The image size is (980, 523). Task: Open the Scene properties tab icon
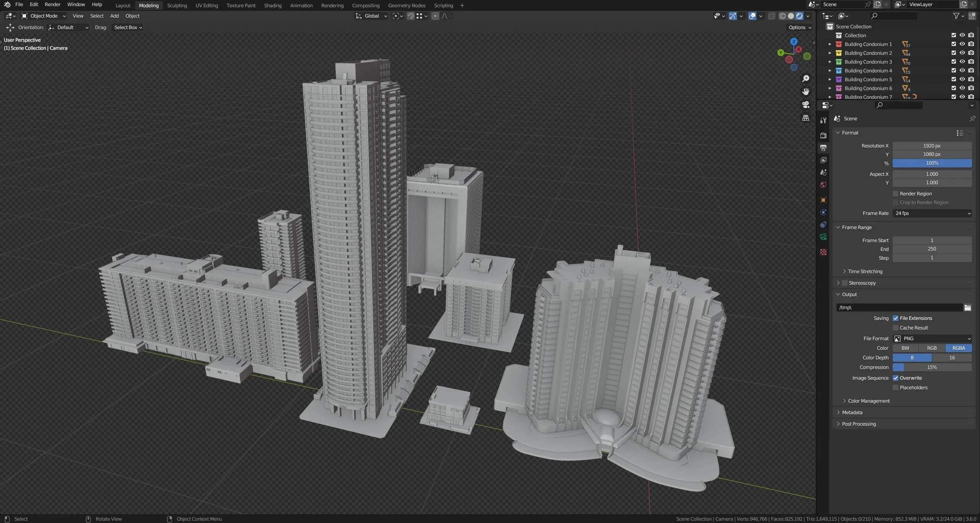(x=823, y=172)
